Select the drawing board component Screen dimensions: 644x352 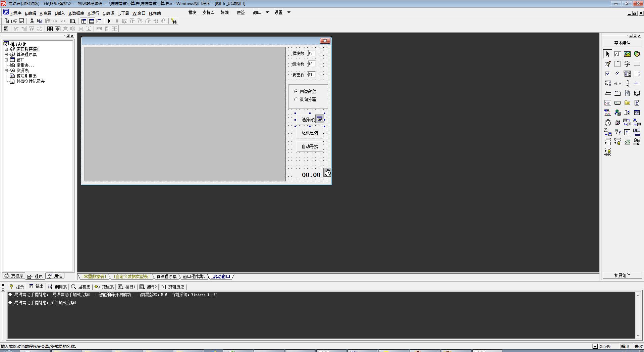pyautogui.click(x=608, y=64)
